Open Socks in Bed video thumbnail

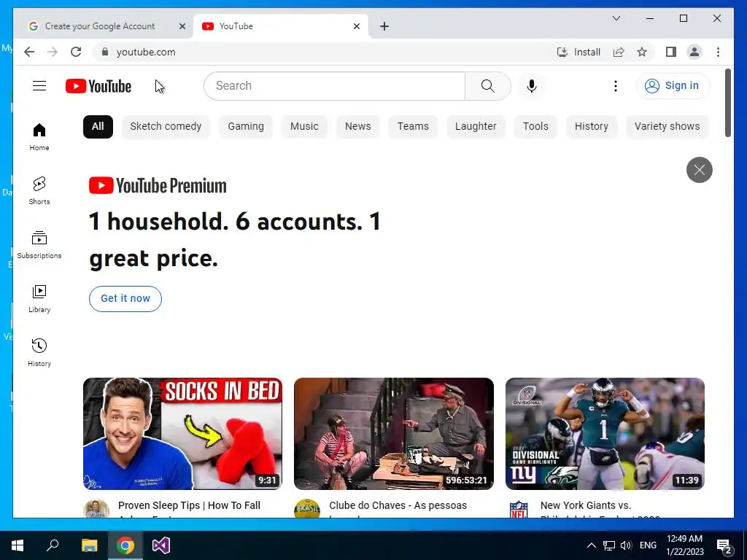coord(182,434)
